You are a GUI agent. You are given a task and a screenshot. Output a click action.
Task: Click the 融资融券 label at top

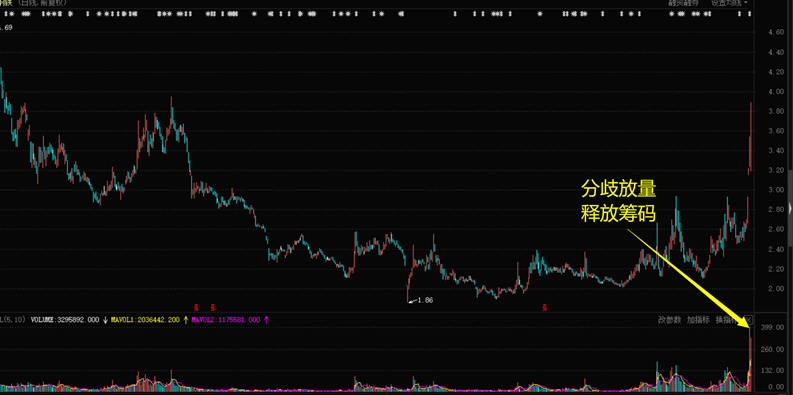click(683, 3)
